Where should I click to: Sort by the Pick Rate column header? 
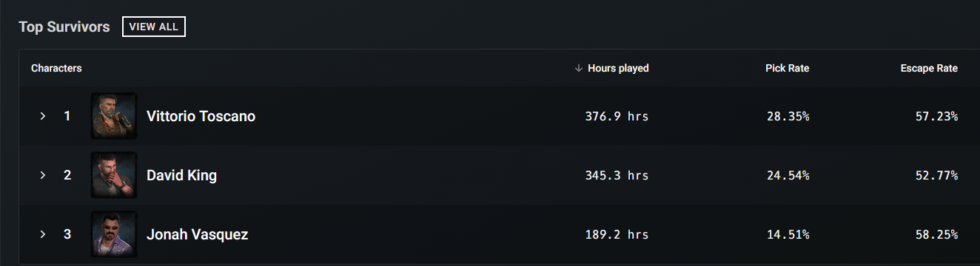(x=787, y=68)
